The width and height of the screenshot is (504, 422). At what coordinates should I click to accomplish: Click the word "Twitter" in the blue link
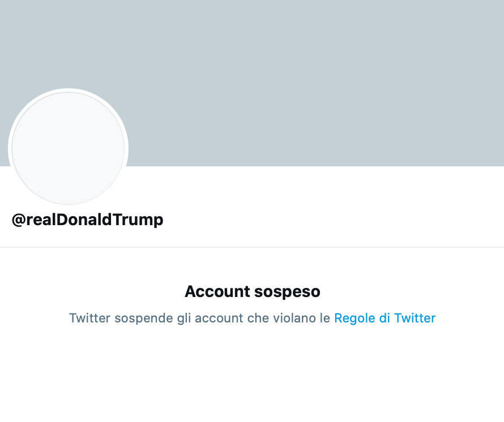pos(415,318)
